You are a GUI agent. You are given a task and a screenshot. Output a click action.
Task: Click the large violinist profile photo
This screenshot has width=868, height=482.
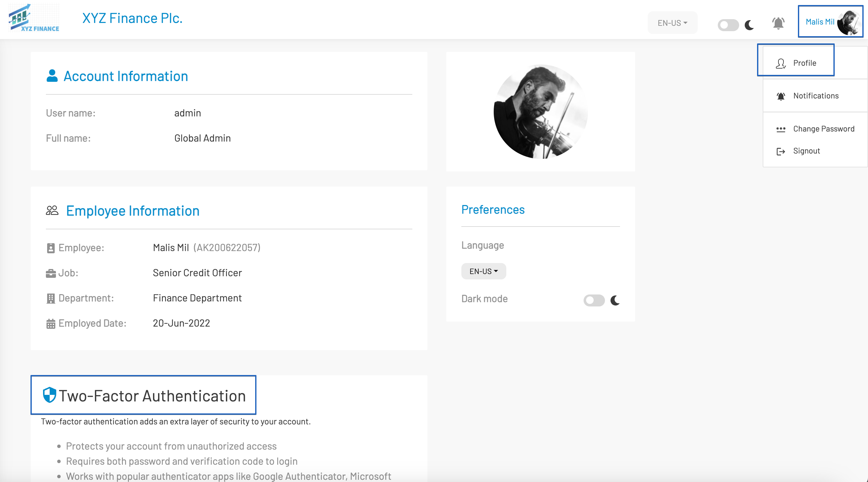point(541,112)
